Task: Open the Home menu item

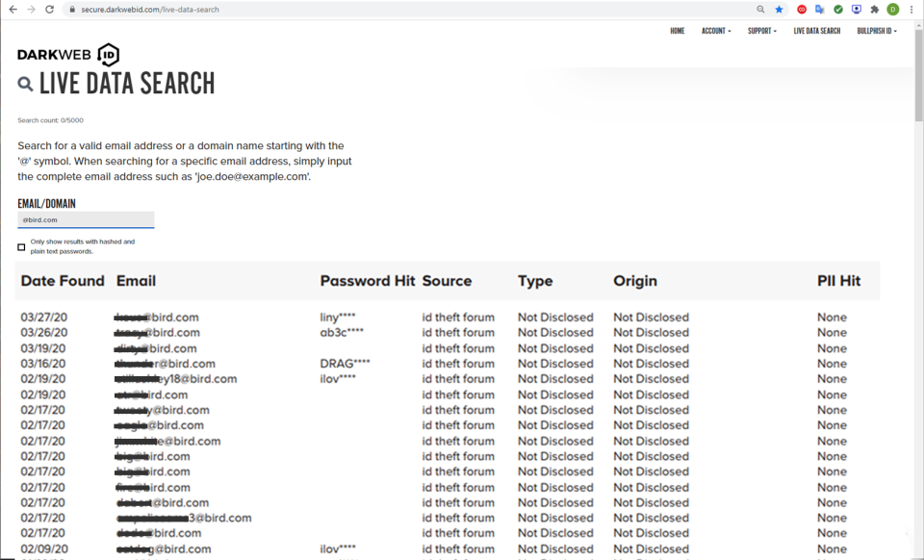Action: point(677,31)
